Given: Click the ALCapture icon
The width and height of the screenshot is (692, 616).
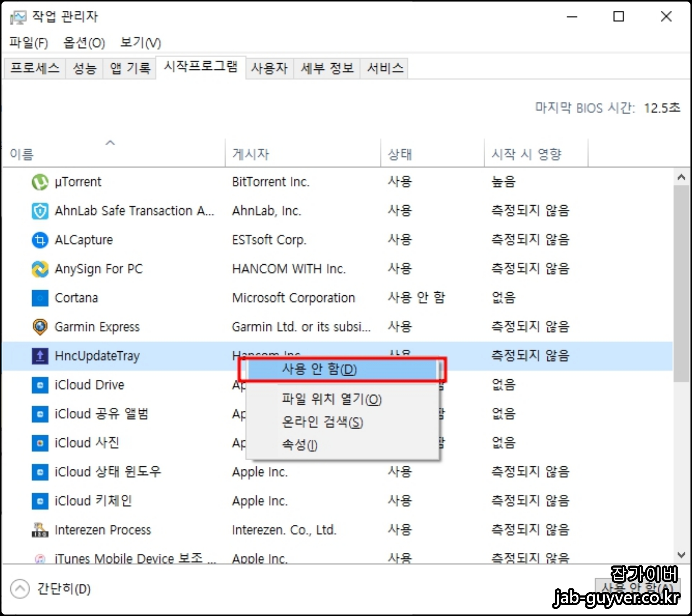Looking at the screenshot, I should pyautogui.click(x=40, y=240).
